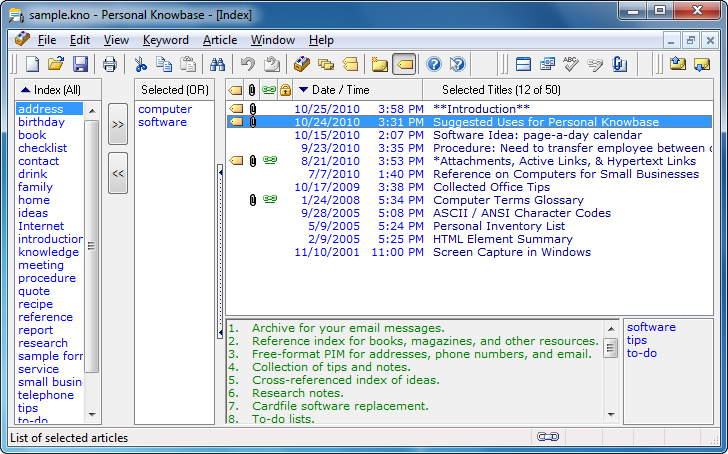Click the chain icon in the status bar
The height and width of the screenshot is (454, 728).
coord(548,437)
